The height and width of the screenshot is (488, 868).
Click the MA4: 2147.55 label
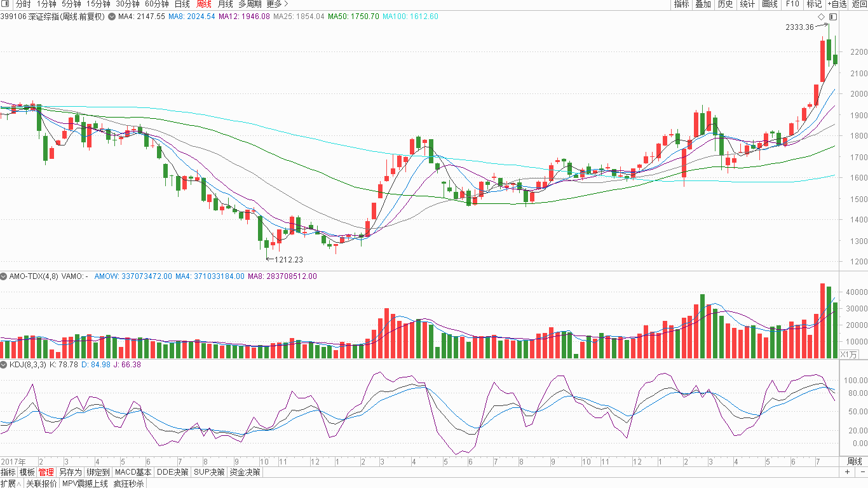pos(141,17)
